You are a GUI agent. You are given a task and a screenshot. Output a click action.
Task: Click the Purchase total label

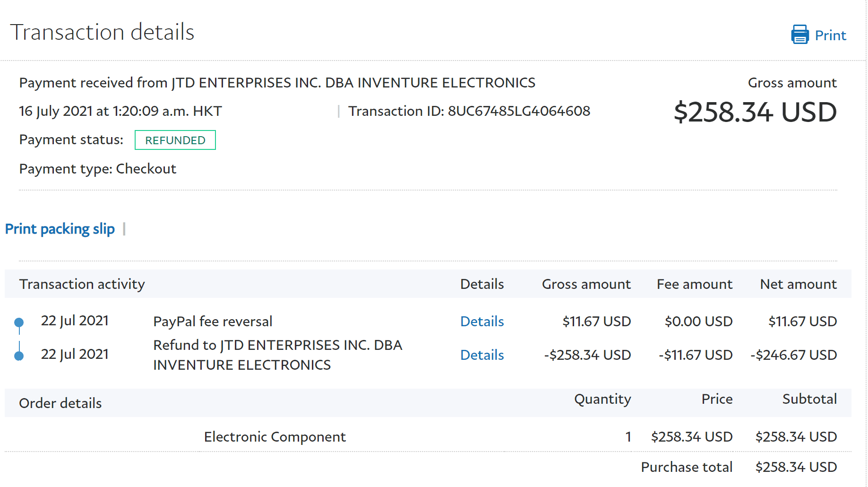tap(686, 467)
